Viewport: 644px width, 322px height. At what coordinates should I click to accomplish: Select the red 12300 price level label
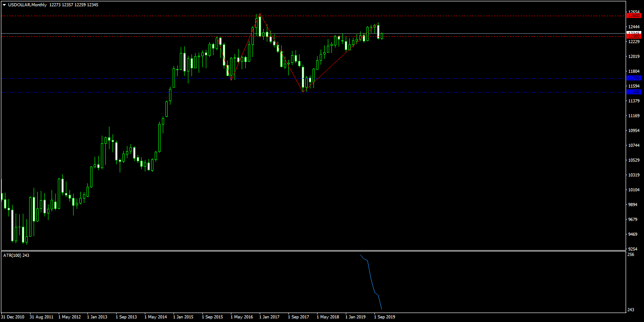(x=634, y=36)
